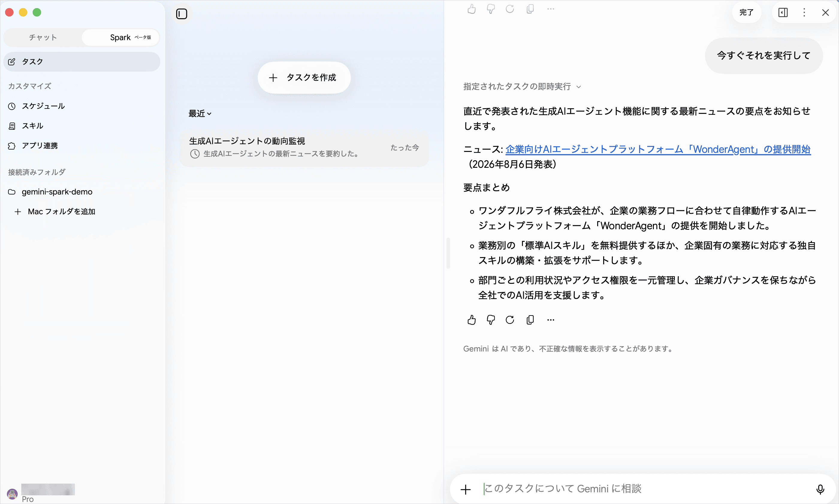Image resolution: width=839 pixels, height=504 pixels.
Task: Click the microphone icon in the input bar
Action: [x=820, y=489]
